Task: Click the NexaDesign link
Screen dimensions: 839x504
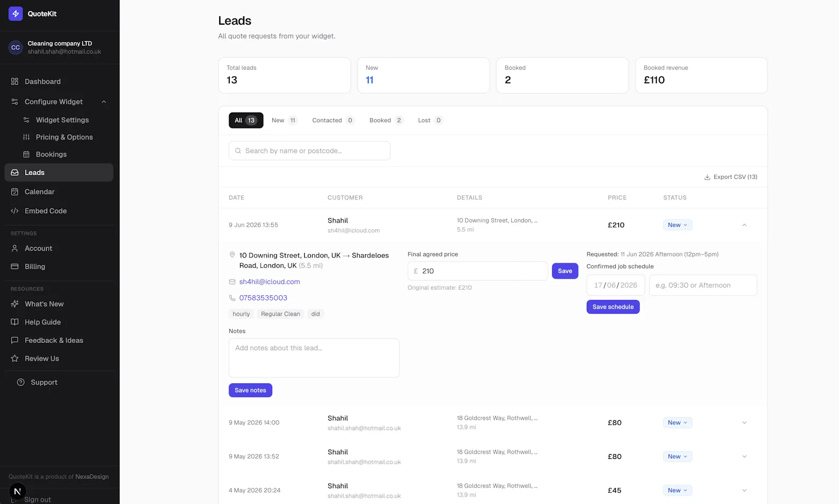Action: click(x=92, y=477)
